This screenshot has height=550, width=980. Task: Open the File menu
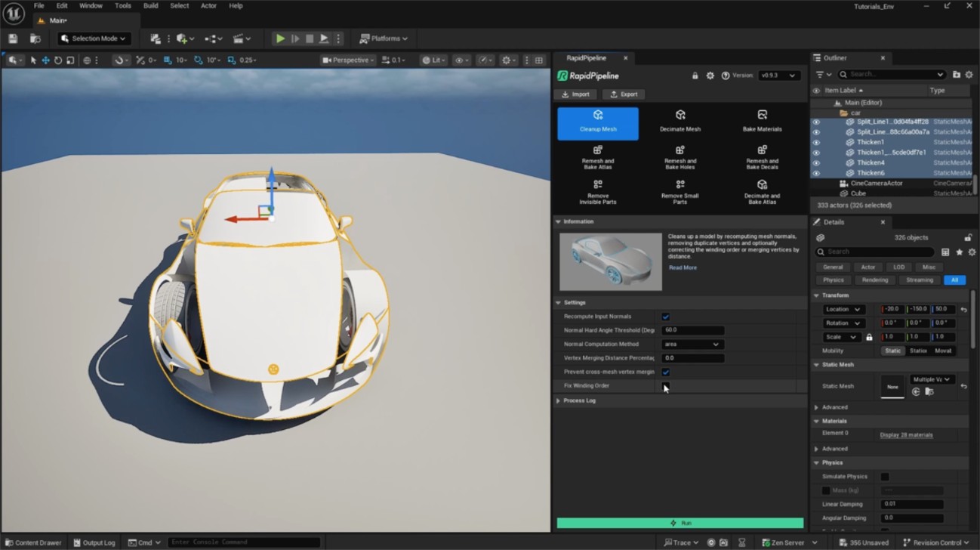pyautogui.click(x=39, y=5)
